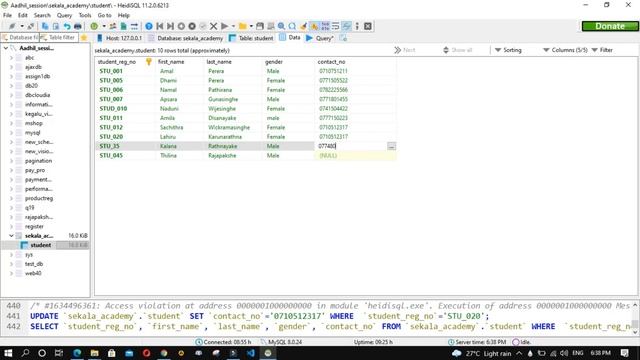Open run query dropdown arrow

233,26
